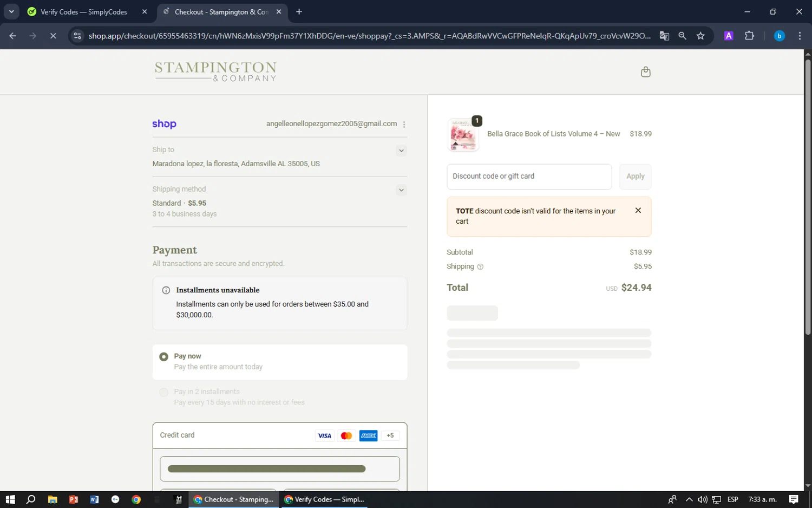Click the Mastercard logo
The height and width of the screenshot is (508, 812).
[346, 435]
